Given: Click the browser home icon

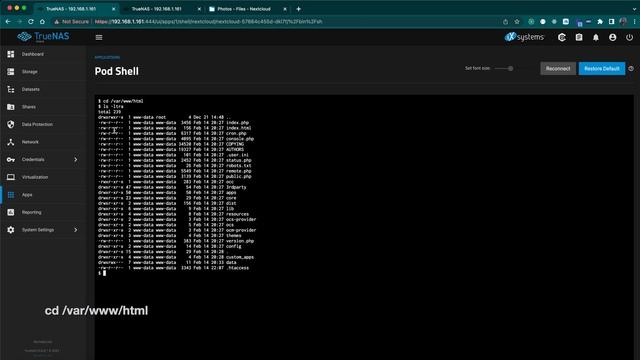Looking at the screenshot, I should [x=42, y=21].
